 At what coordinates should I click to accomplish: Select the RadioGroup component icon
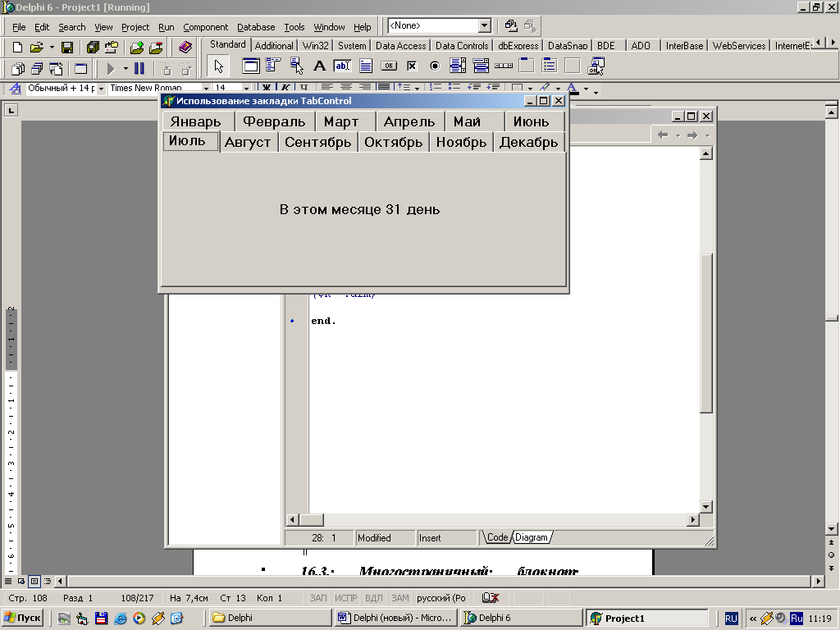tap(550, 66)
